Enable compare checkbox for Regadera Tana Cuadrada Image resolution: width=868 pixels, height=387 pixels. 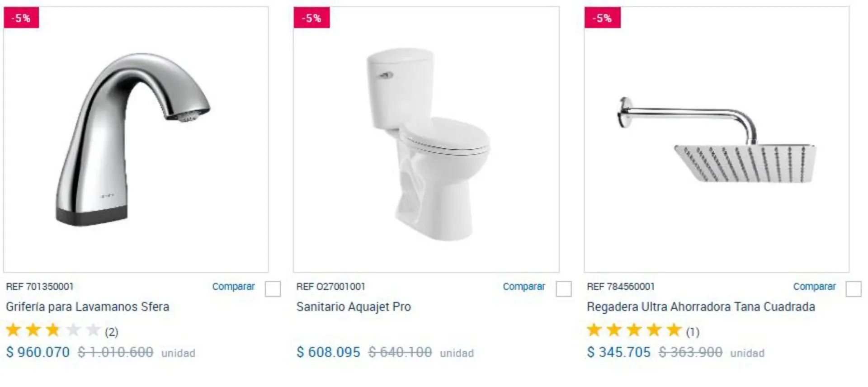point(854,289)
